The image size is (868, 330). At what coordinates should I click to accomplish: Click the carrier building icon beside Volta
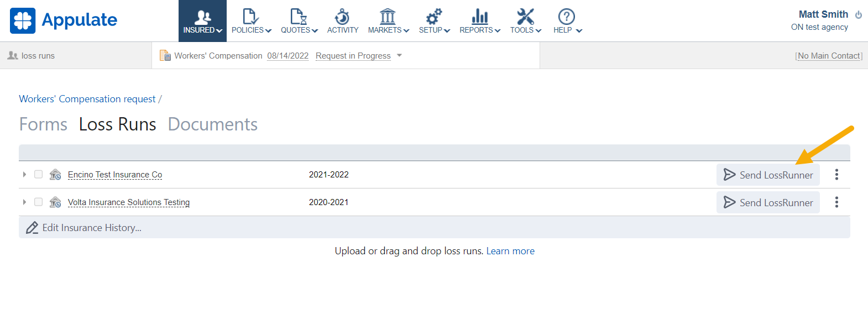(55, 202)
